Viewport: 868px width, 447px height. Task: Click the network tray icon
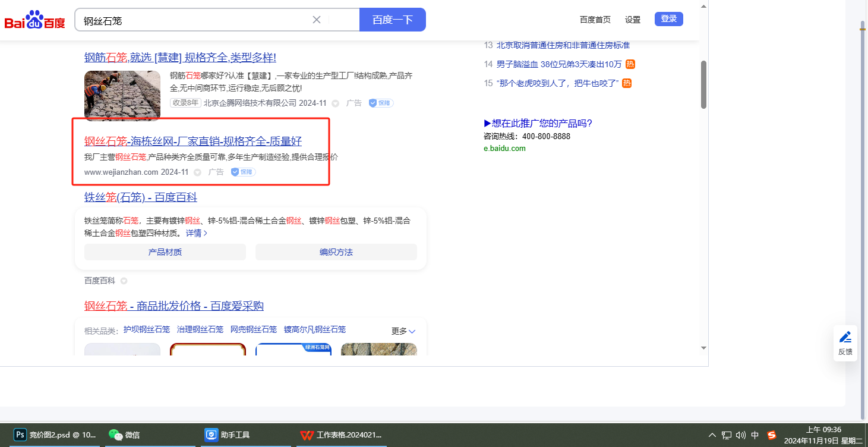point(726,435)
